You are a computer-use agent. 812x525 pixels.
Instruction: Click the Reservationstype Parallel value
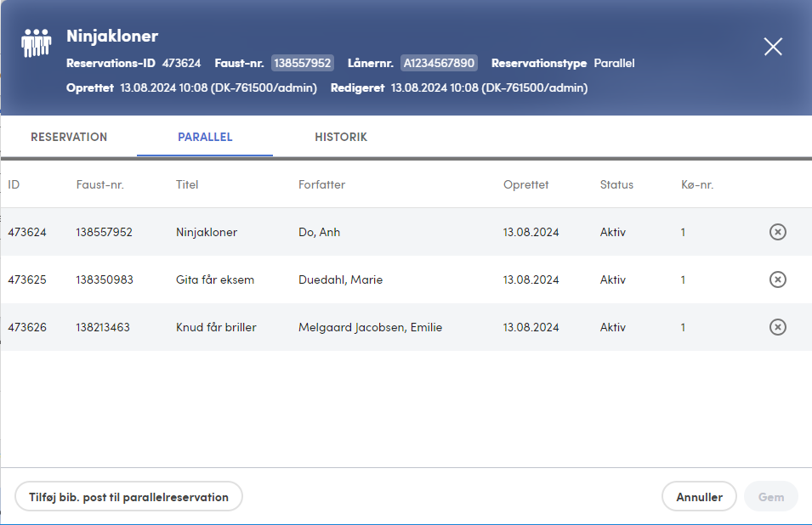614,63
